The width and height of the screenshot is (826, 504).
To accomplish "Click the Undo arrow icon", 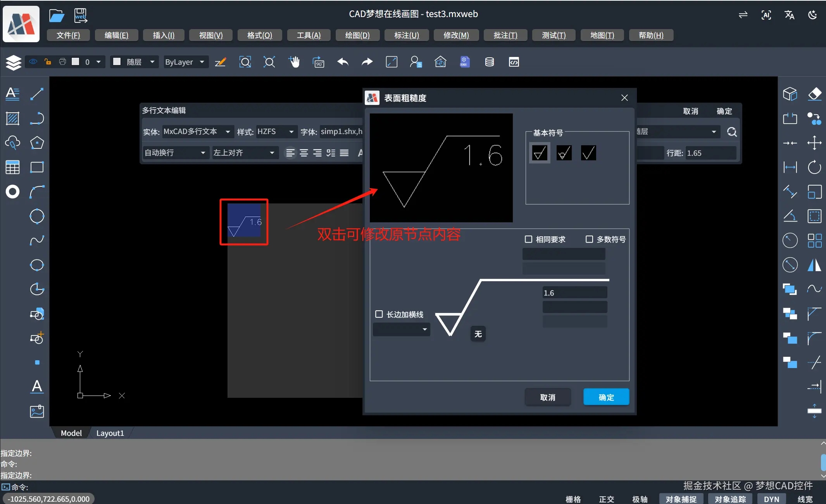I will click(x=342, y=62).
